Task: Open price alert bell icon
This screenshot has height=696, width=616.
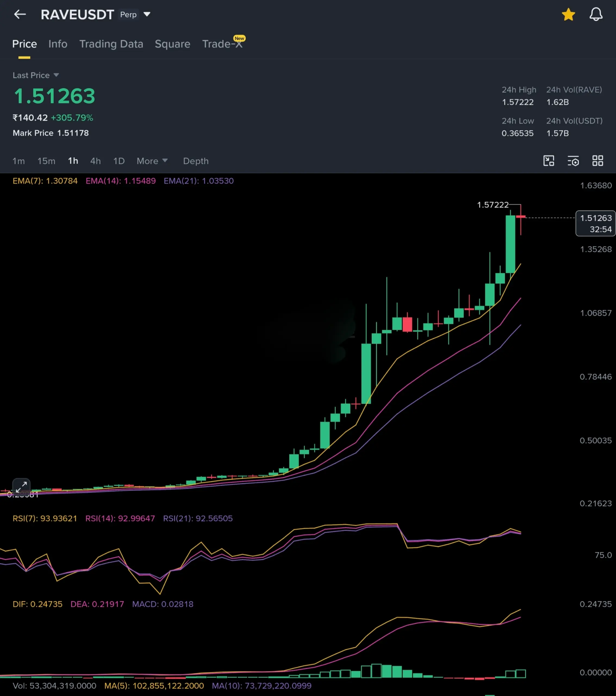Action: pyautogui.click(x=596, y=15)
